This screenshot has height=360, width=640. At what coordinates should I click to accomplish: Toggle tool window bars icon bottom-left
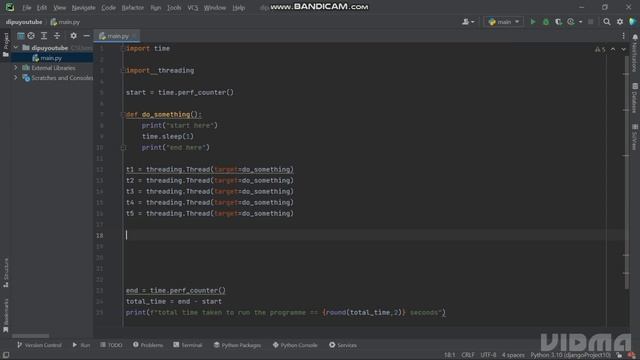tap(6, 355)
